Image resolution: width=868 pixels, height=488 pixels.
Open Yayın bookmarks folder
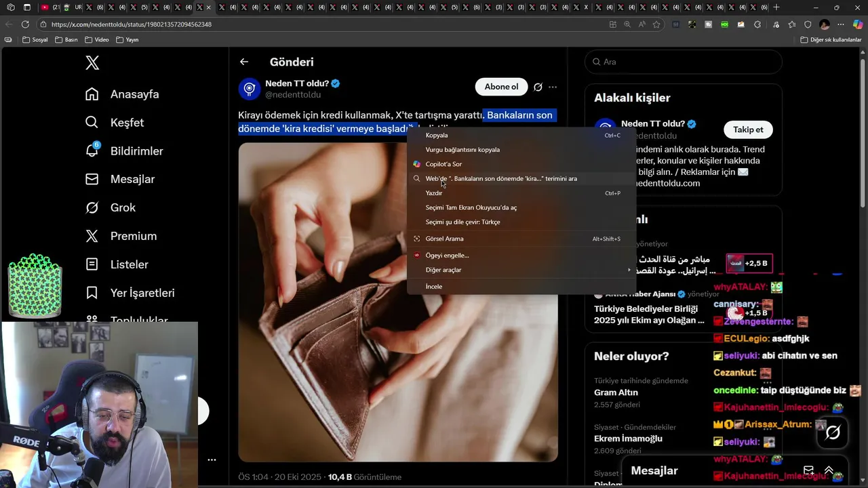pos(127,40)
